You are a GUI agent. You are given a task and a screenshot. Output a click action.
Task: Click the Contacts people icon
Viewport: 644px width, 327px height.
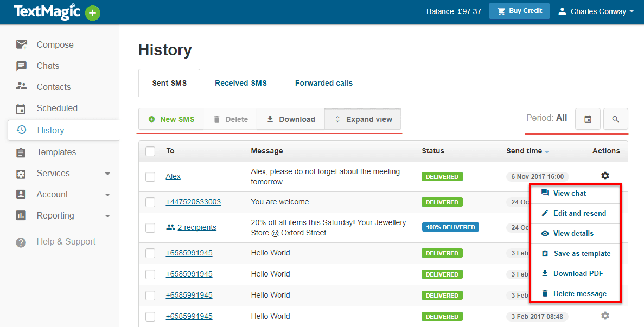pyautogui.click(x=21, y=86)
